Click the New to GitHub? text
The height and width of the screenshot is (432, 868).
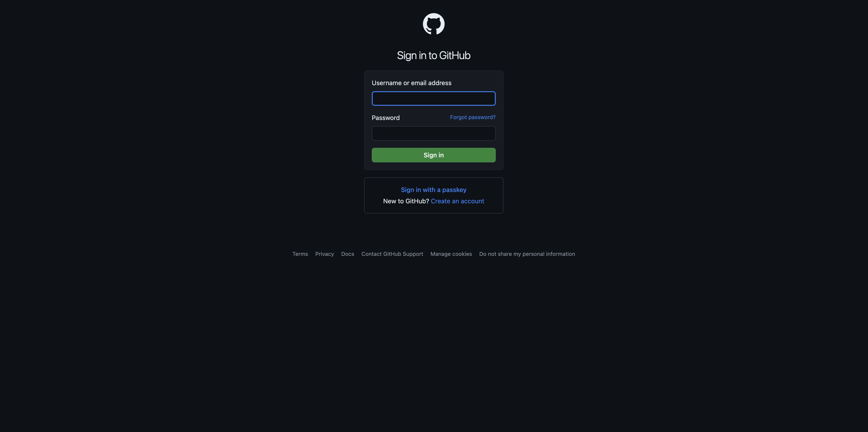click(406, 201)
